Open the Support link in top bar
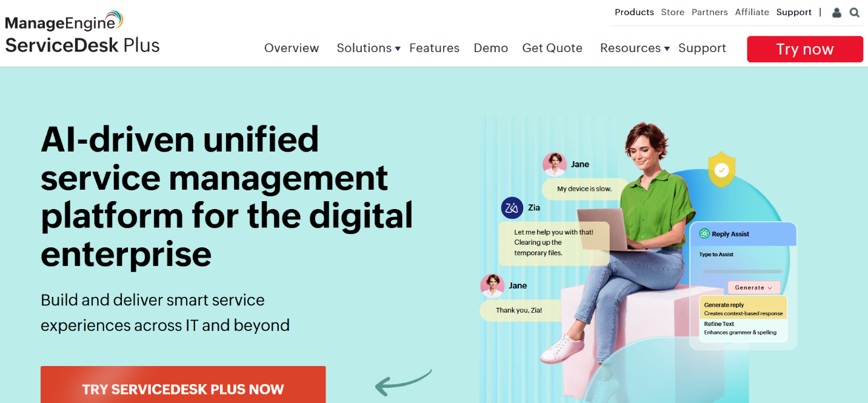Image resolution: width=868 pixels, height=403 pixels. [794, 12]
